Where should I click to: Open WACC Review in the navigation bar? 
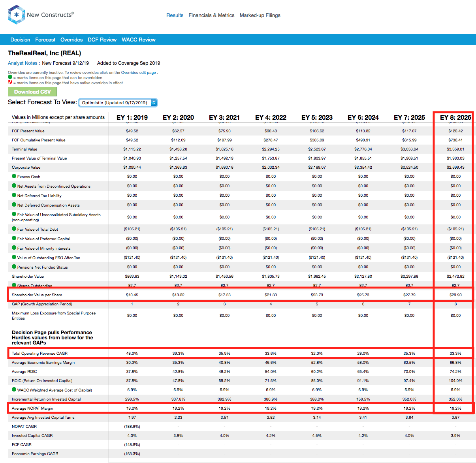coord(139,40)
